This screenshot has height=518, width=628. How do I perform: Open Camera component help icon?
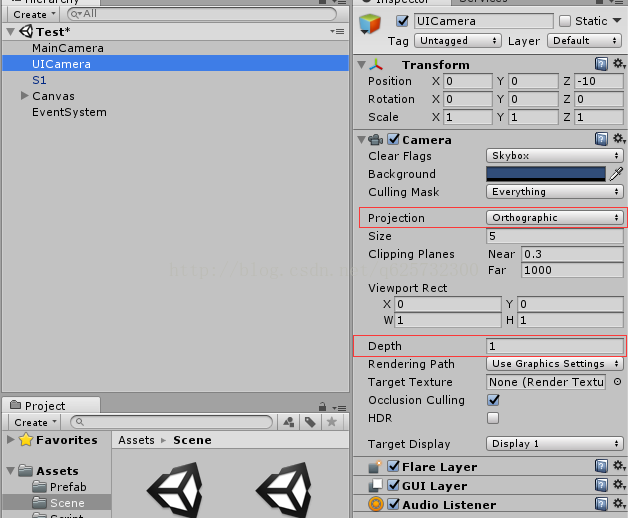[x=601, y=139]
